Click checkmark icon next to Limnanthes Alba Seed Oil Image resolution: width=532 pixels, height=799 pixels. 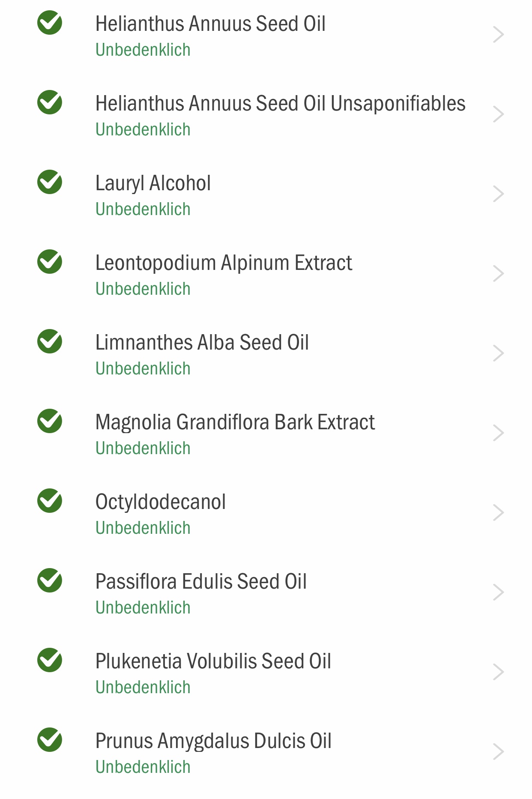[x=50, y=341]
